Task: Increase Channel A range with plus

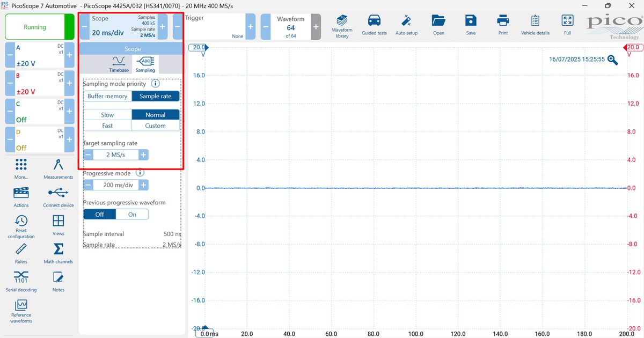Action: tap(69, 55)
